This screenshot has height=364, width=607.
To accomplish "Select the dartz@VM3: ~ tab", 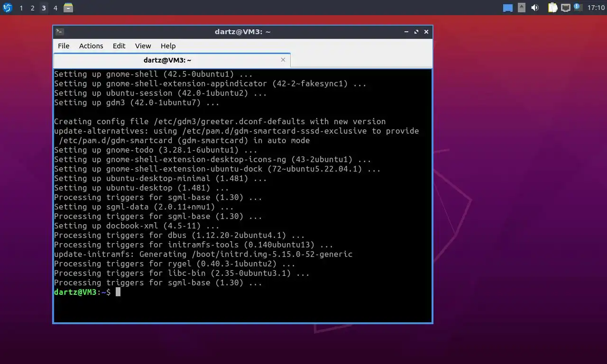I will [x=167, y=60].
